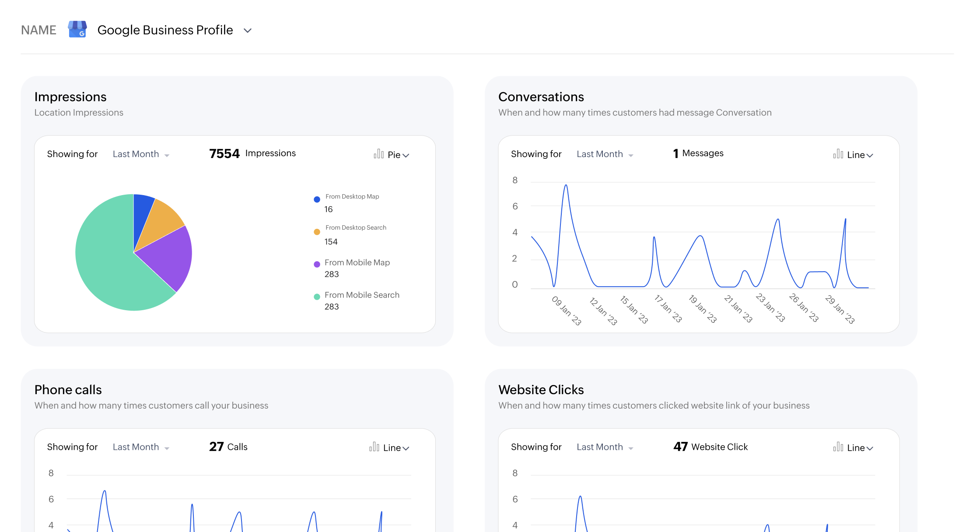Open the Website Clicks Last Month period dropdown

[x=605, y=447]
